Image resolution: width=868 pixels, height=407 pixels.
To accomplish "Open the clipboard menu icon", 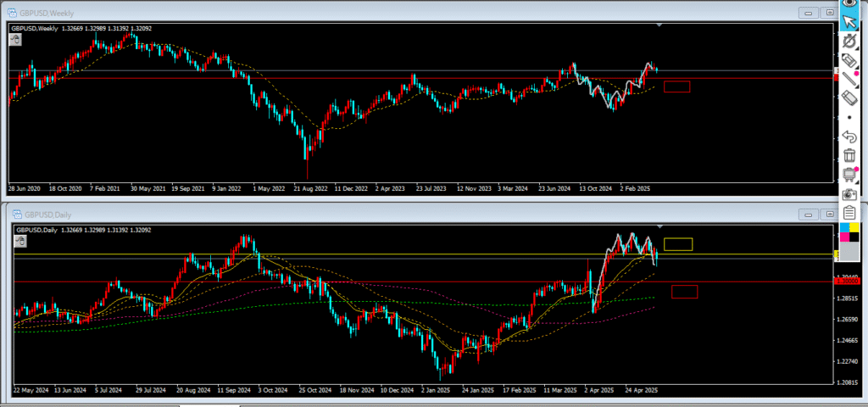I will point(849,213).
